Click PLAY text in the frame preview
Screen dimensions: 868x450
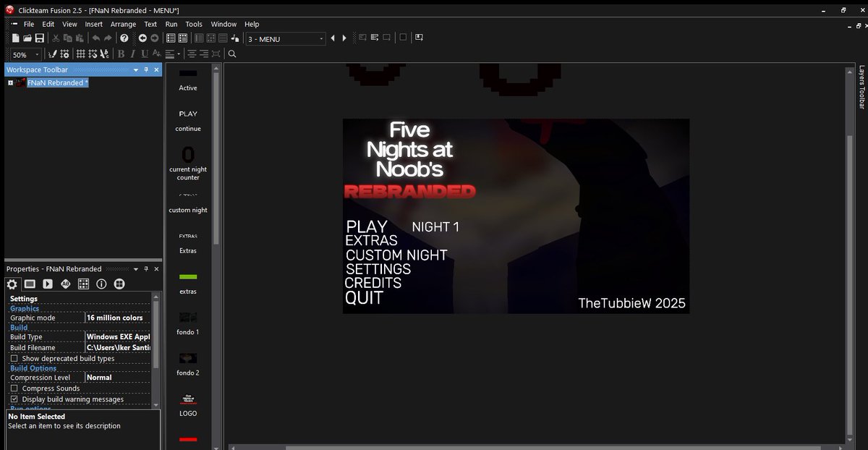coord(367,226)
